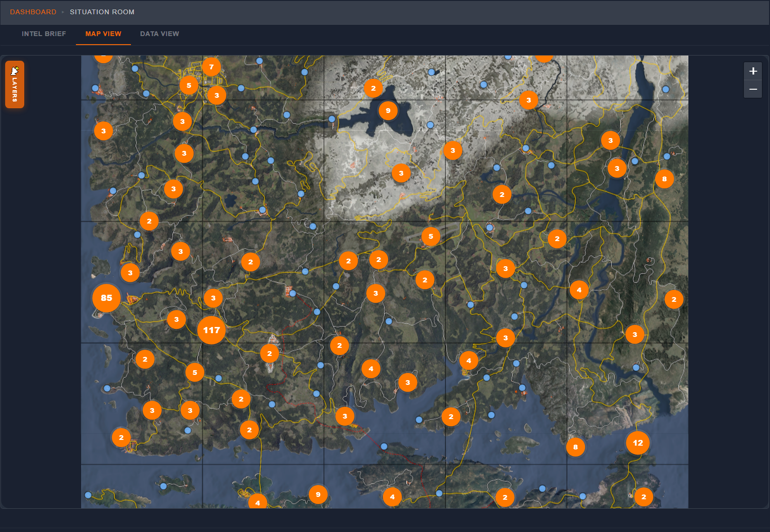The width and height of the screenshot is (770, 532).
Task: Click the cluster marker labeled 7
Action: 212,67
